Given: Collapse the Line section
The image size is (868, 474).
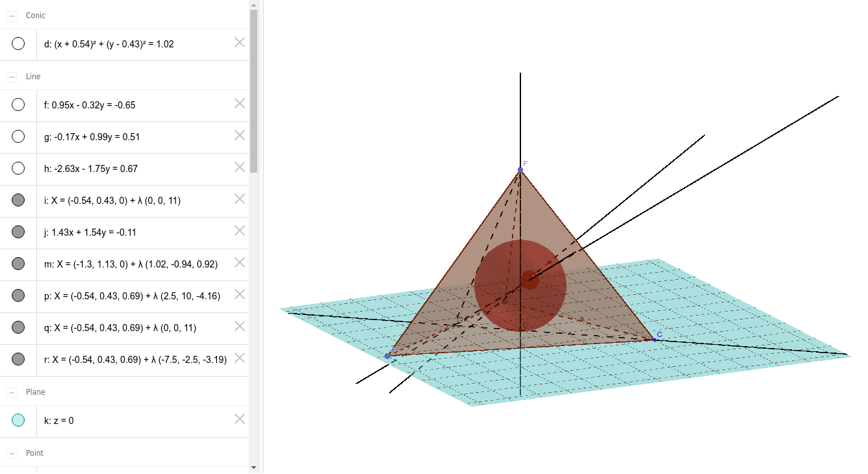Looking at the screenshot, I should pos(10,76).
